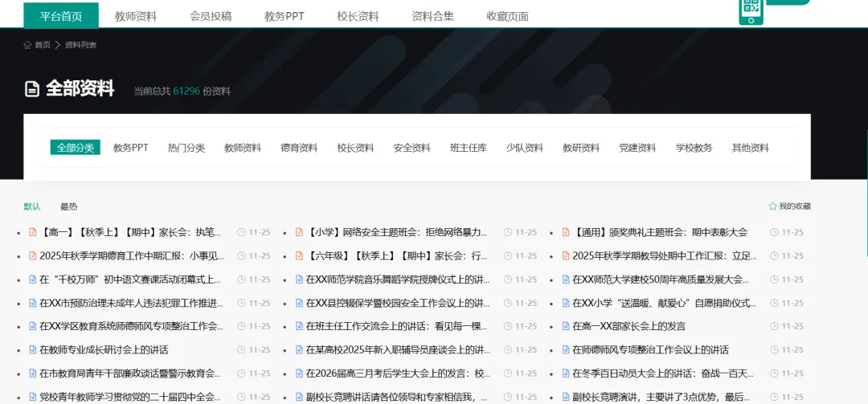
Task: Filter by 教务PPT category
Action: (131, 148)
